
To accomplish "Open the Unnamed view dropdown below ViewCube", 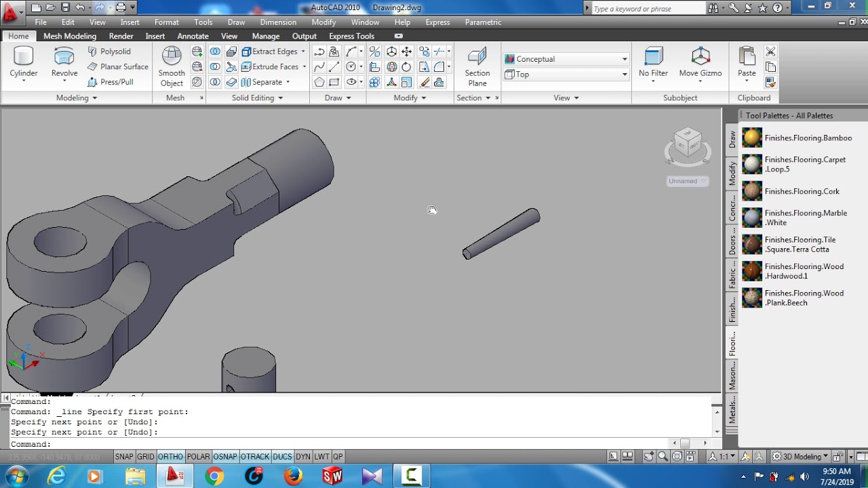I will tap(688, 181).
